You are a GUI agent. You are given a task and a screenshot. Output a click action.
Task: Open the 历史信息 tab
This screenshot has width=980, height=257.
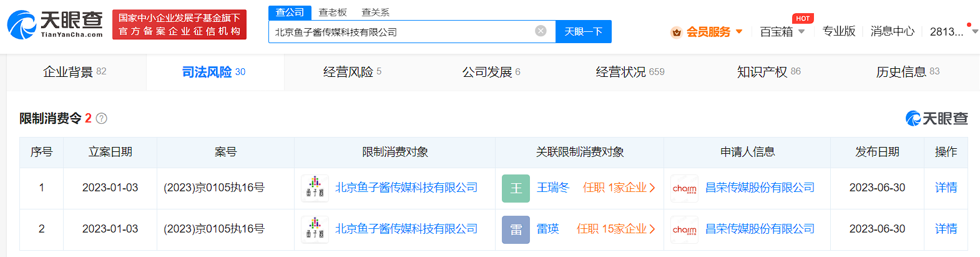[908, 72]
